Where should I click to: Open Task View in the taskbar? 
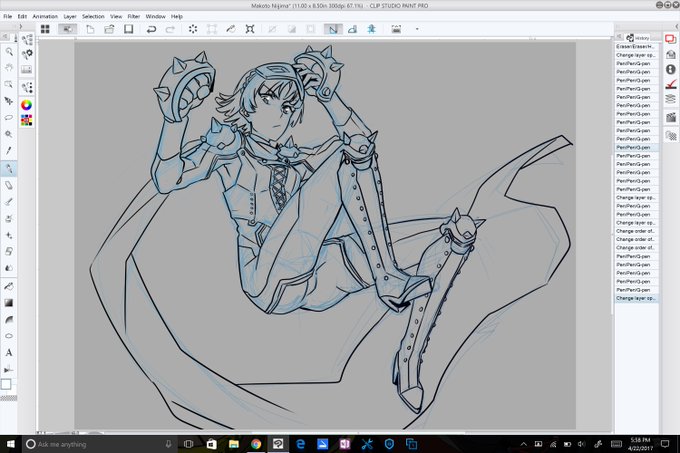tap(189, 444)
